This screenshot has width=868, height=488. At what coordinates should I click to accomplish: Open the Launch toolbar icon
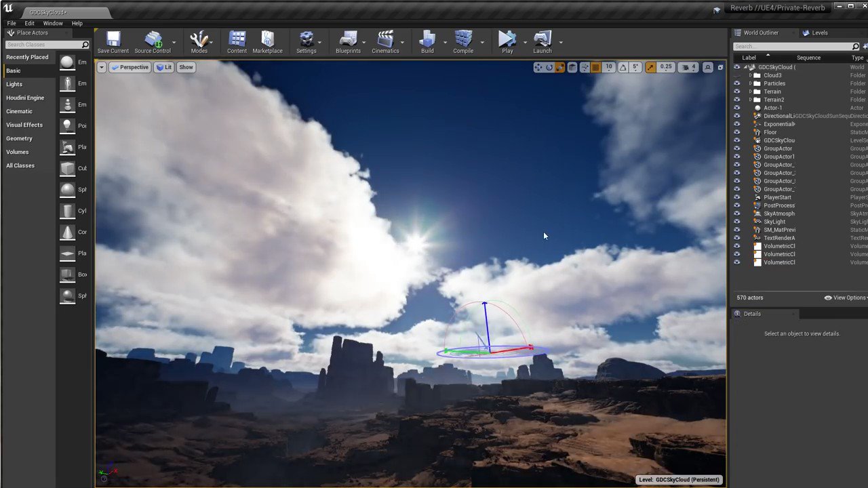click(542, 39)
